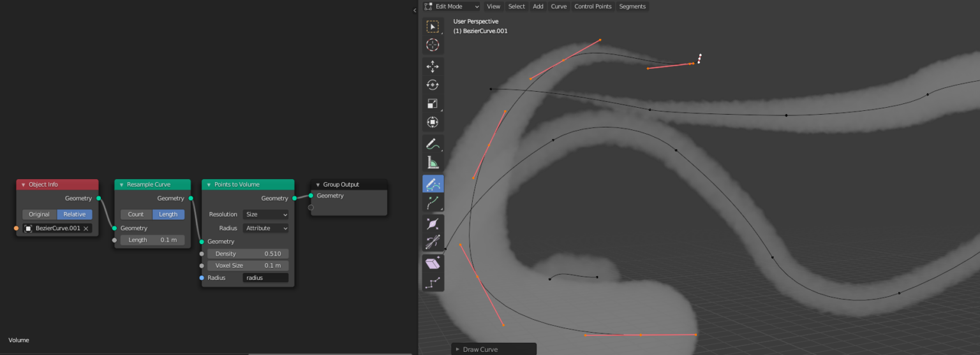Open the Radius Attribute dropdown
980x355 pixels.
click(x=266, y=228)
